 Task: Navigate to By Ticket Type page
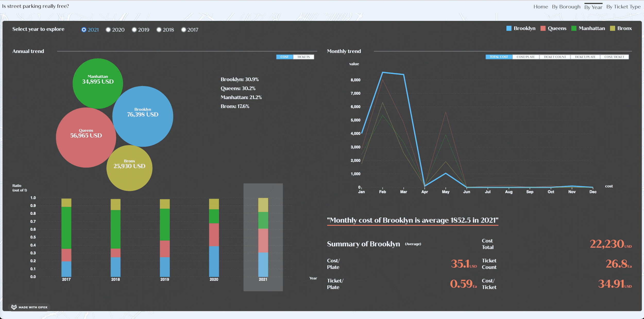click(x=623, y=7)
